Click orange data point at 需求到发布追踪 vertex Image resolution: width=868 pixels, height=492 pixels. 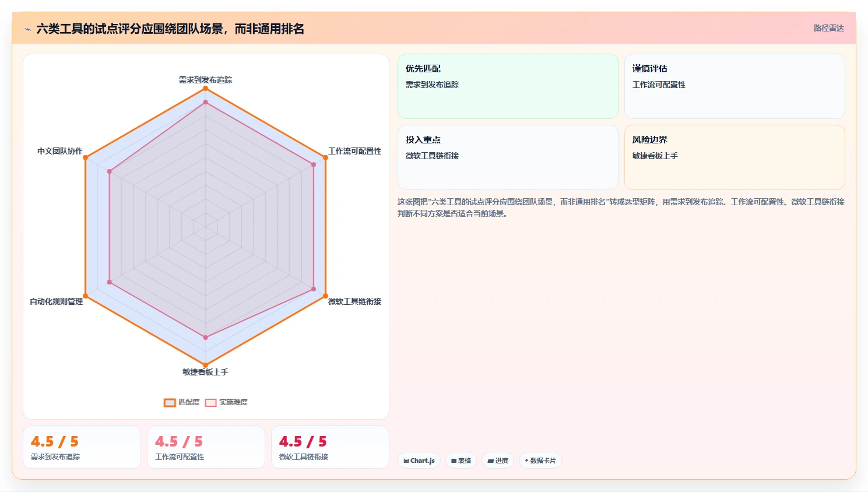(205, 88)
